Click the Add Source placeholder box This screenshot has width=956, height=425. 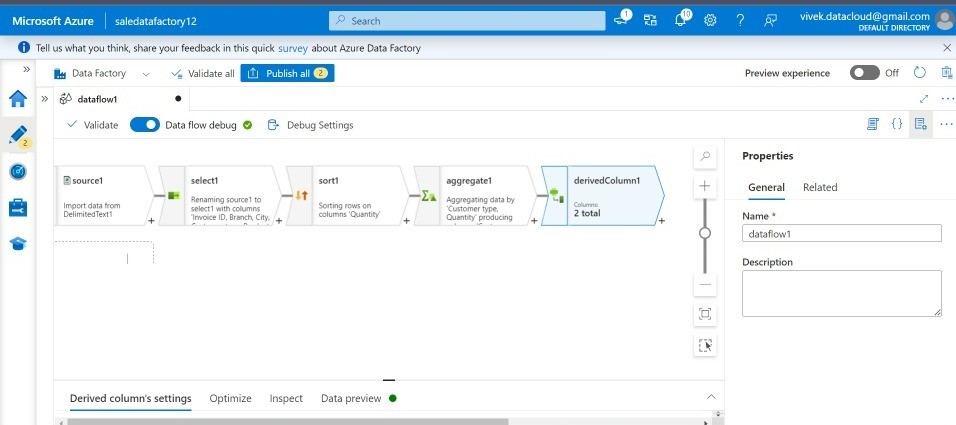coord(104,252)
